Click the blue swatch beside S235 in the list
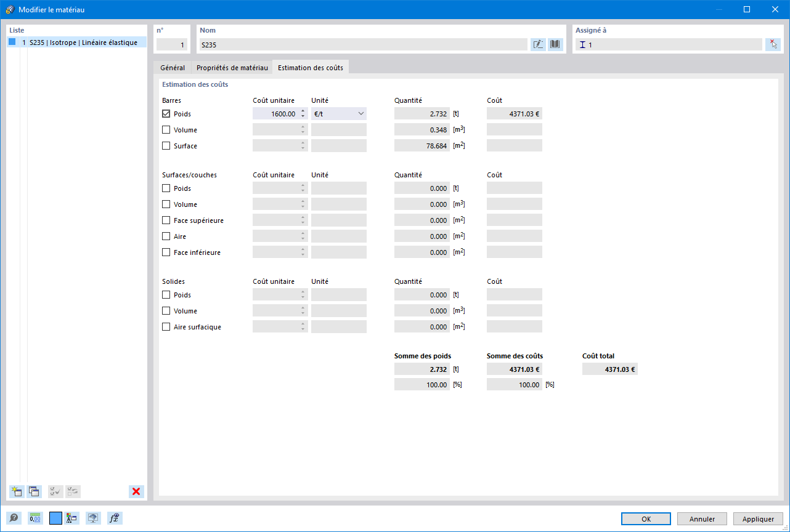790x532 pixels. (12, 42)
